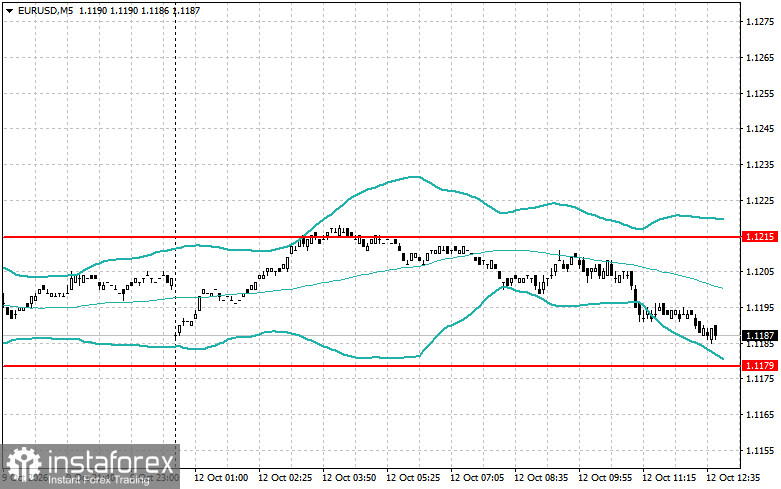The height and width of the screenshot is (489, 781).
Task: Click the 1.1265 price axis value
Action: 760,57
